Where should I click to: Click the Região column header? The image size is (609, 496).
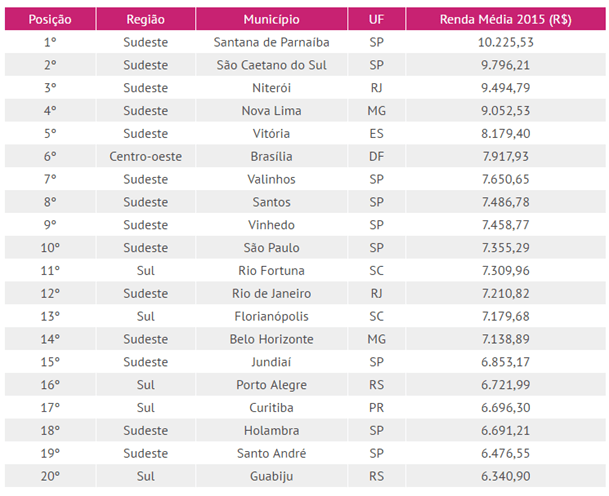145,19
